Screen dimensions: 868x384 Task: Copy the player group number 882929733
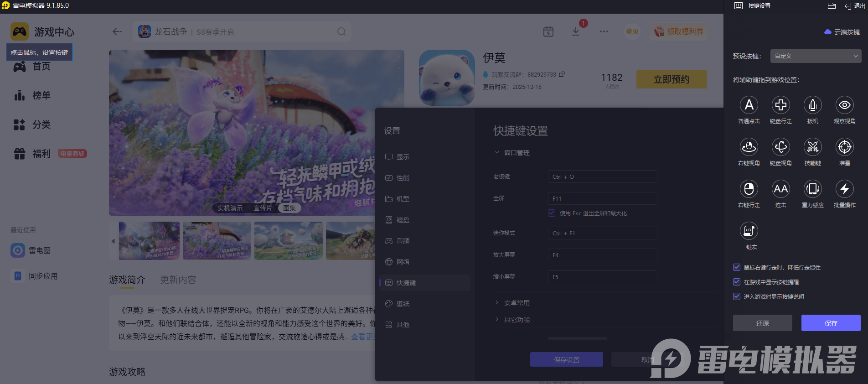[562, 74]
